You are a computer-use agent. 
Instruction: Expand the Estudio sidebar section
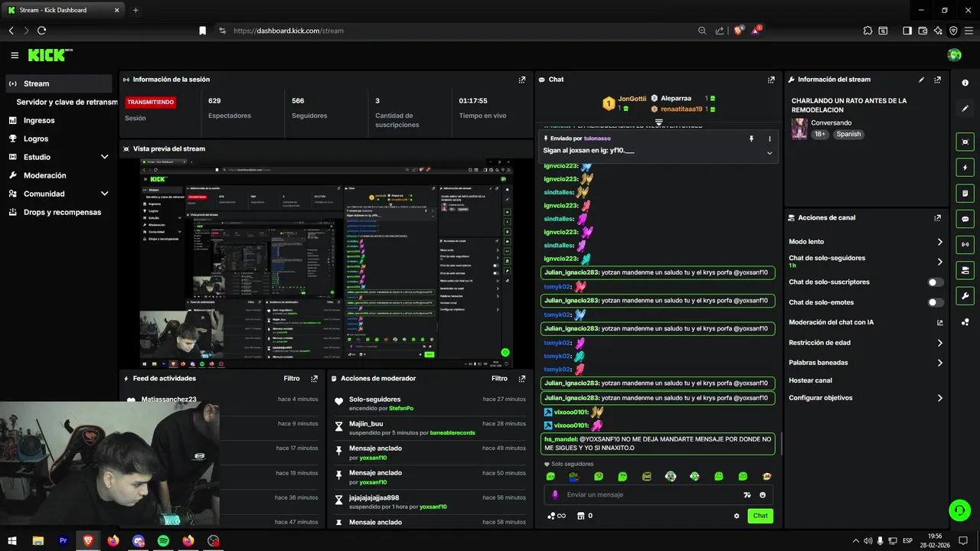(104, 157)
